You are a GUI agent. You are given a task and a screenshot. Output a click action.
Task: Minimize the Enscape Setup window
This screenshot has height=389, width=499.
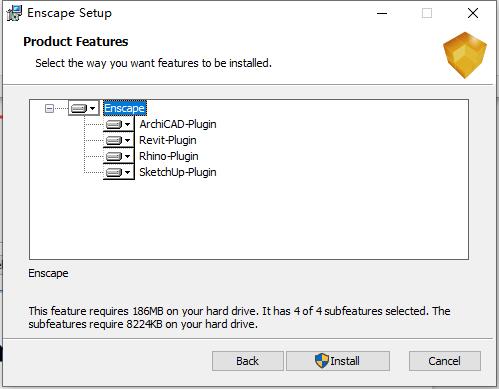tap(382, 13)
